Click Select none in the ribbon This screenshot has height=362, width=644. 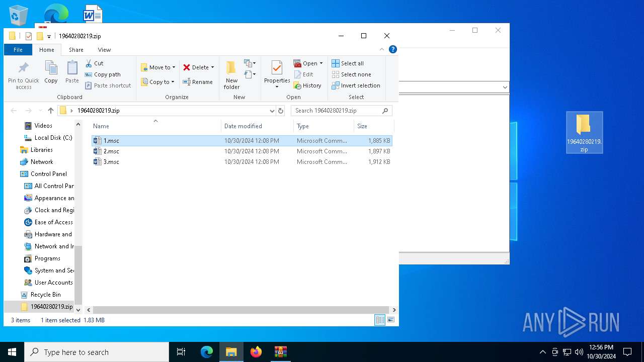click(x=351, y=74)
